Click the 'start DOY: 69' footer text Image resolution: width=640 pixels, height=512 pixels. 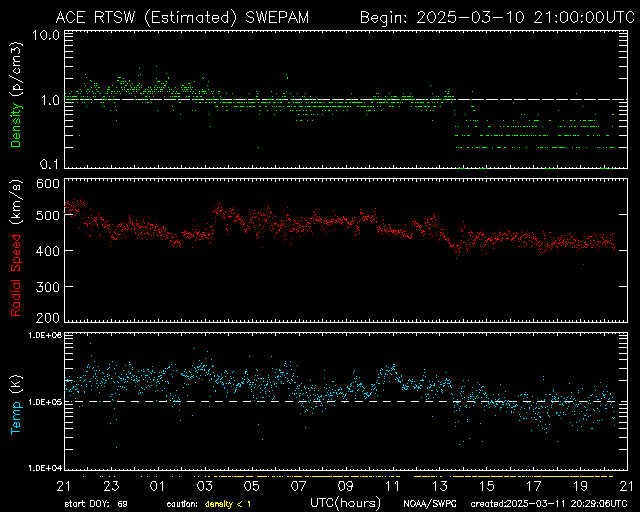pos(96,504)
